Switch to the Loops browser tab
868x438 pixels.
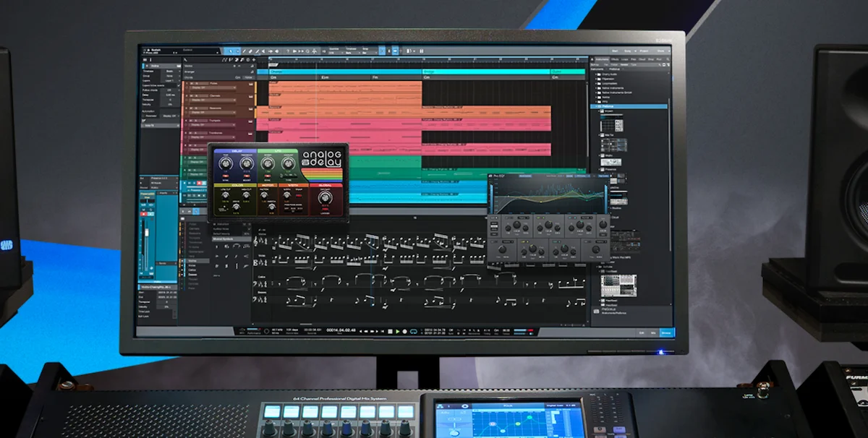[624, 59]
